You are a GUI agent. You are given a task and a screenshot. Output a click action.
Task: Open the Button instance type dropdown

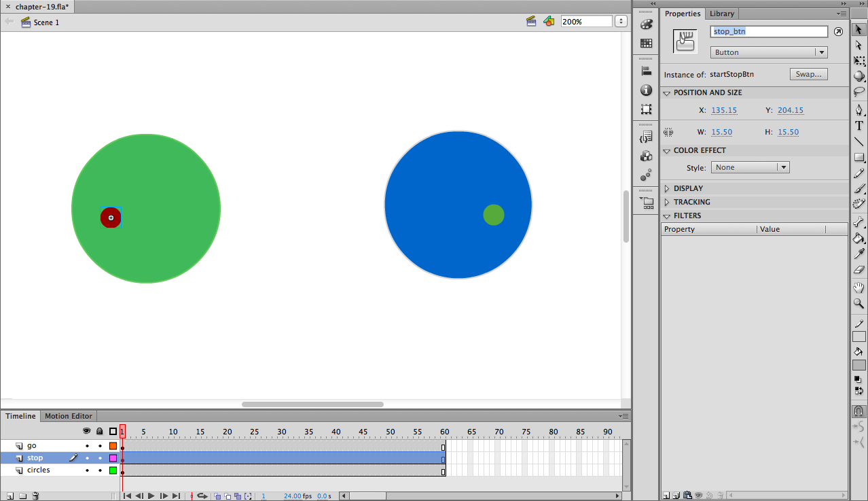click(x=768, y=52)
